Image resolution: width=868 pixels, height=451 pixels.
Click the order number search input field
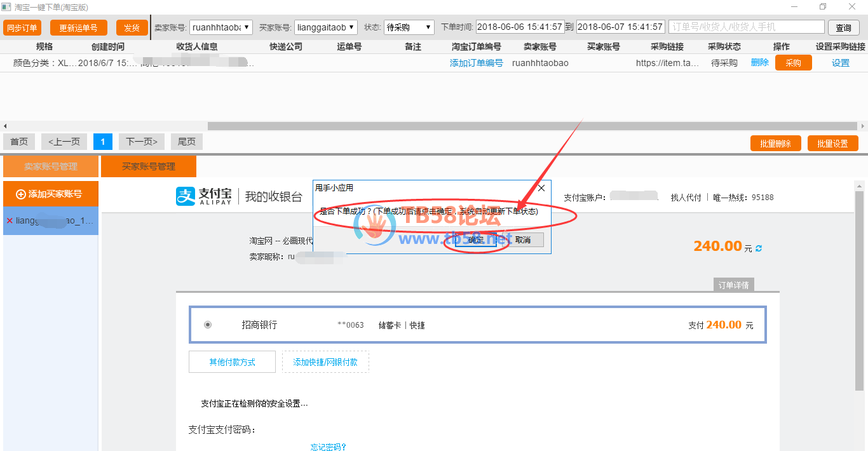[x=746, y=27]
